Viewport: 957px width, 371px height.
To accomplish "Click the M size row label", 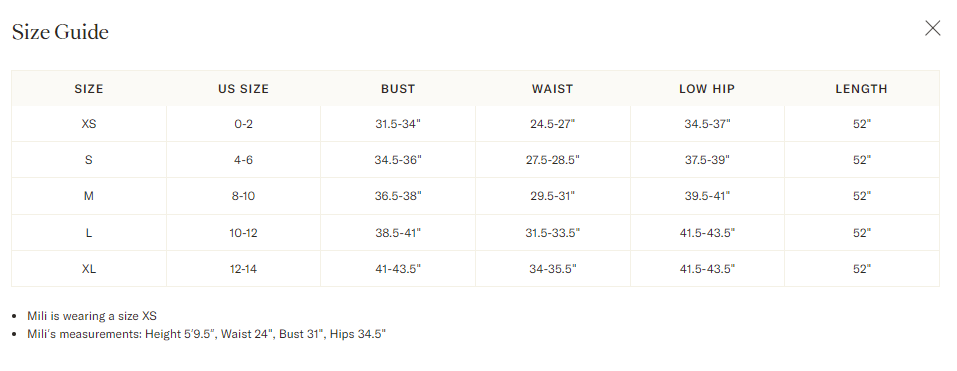I will click(89, 196).
